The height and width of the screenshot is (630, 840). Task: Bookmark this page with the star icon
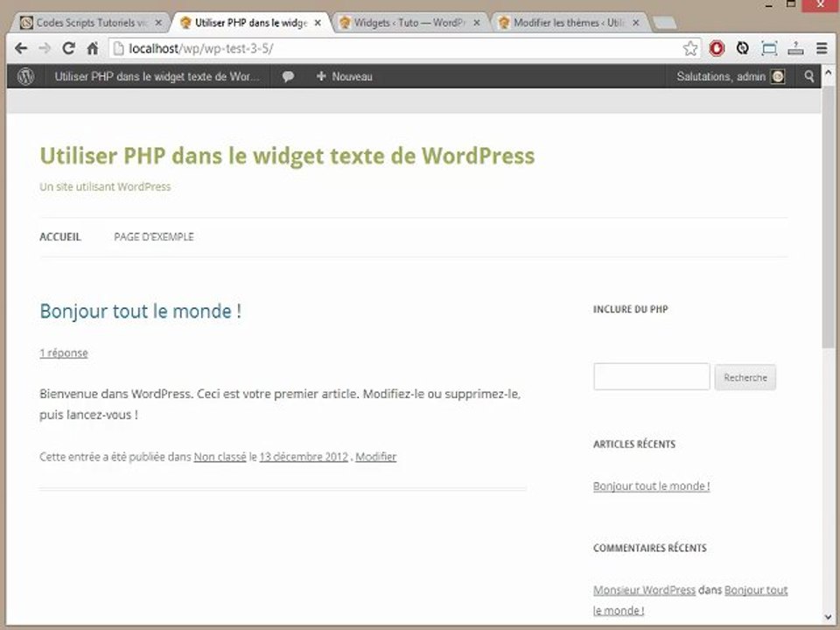(x=690, y=49)
